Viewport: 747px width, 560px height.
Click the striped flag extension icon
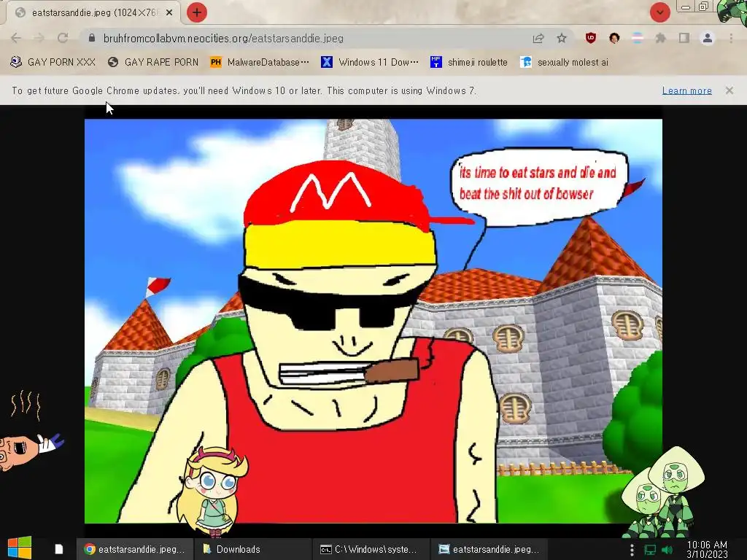pos(638,38)
